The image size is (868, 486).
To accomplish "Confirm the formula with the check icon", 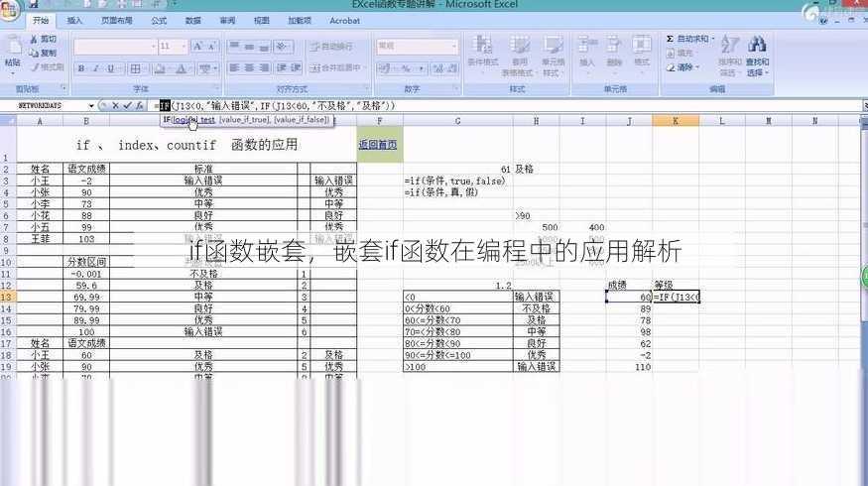I will 127,105.
